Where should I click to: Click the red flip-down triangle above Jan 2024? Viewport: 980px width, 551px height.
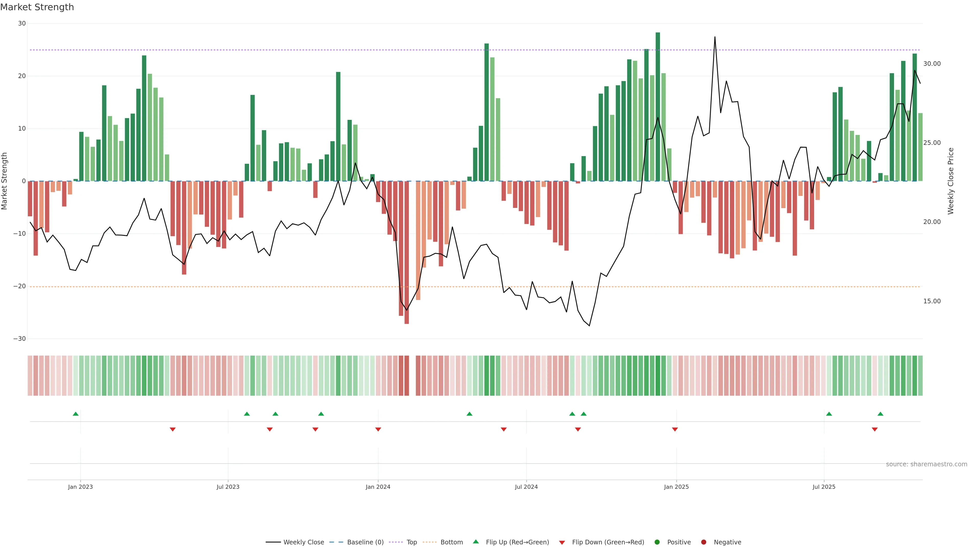[x=378, y=429]
